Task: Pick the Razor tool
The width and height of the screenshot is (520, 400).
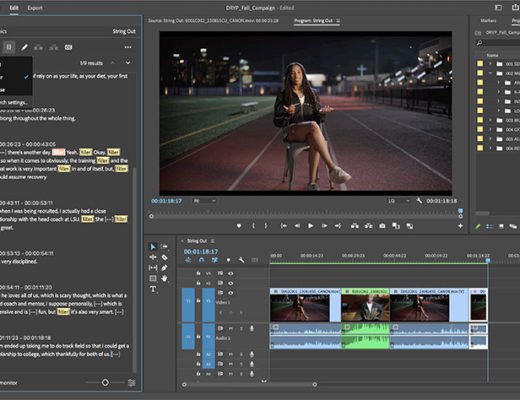Action: tap(164, 257)
